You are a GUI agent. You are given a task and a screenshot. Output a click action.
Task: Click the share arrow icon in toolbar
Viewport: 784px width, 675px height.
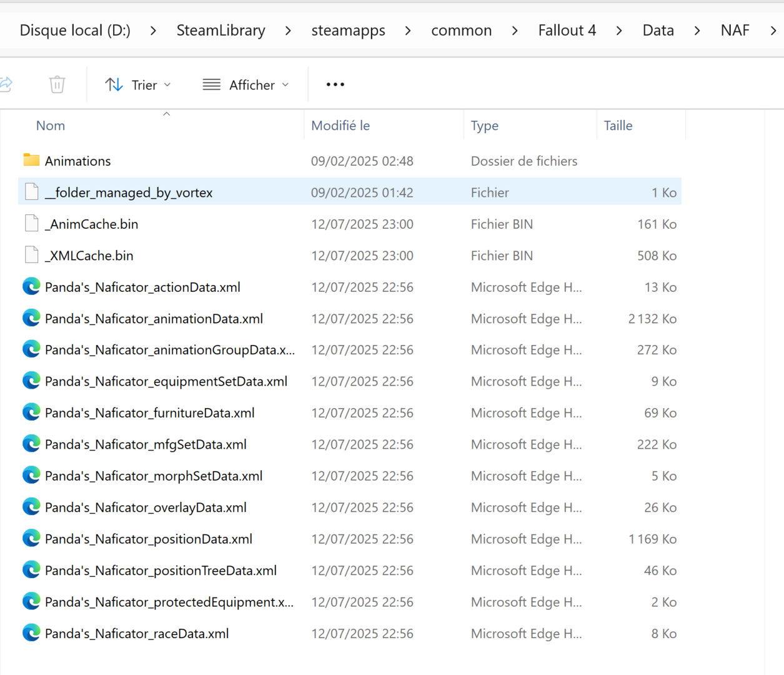(x=6, y=84)
